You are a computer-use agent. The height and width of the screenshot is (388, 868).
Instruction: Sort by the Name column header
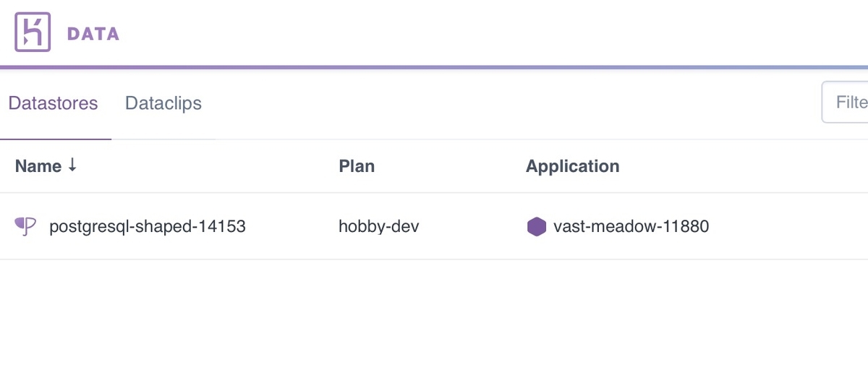click(38, 166)
